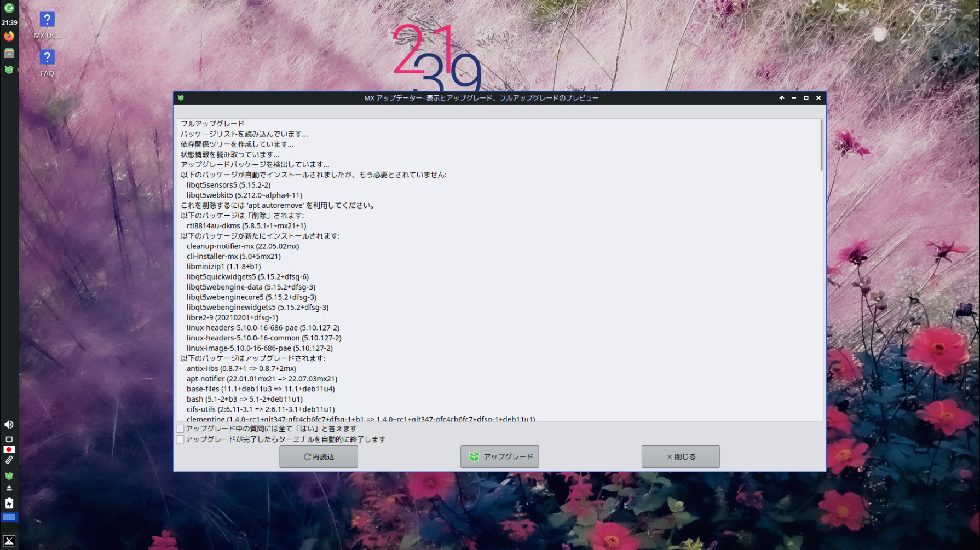Click the base-files upgrade line
Image resolution: width=980 pixels, height=550 pixels.
click(x=261, y=390)
